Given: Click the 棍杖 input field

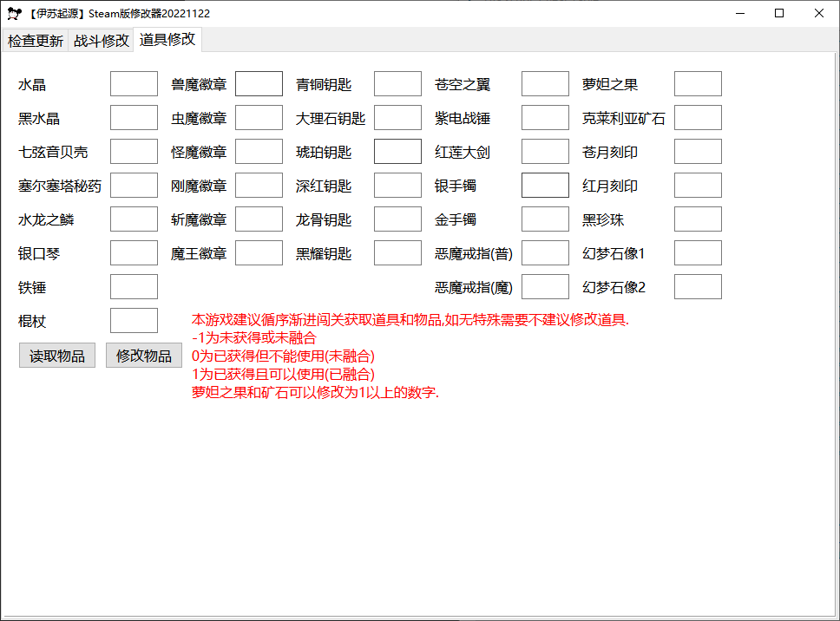Looking at the screenshot, I should 134,320.
